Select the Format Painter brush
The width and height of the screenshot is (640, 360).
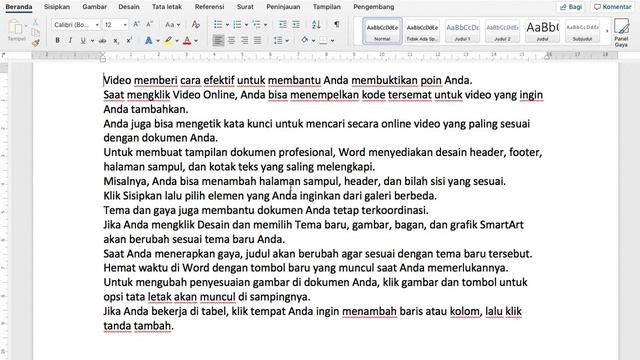(x=36, y=42)
